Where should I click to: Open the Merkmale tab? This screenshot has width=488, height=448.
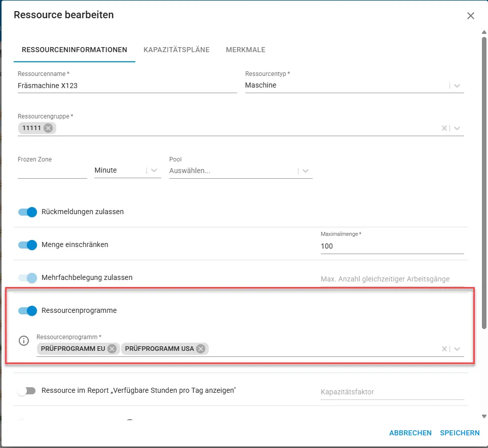pyautogui.click(x=246, y=50)
